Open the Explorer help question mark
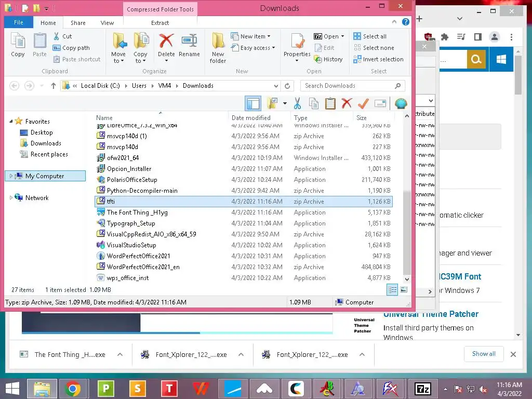The height and width of the screenshot is (399, 532). tap(405, 22)
